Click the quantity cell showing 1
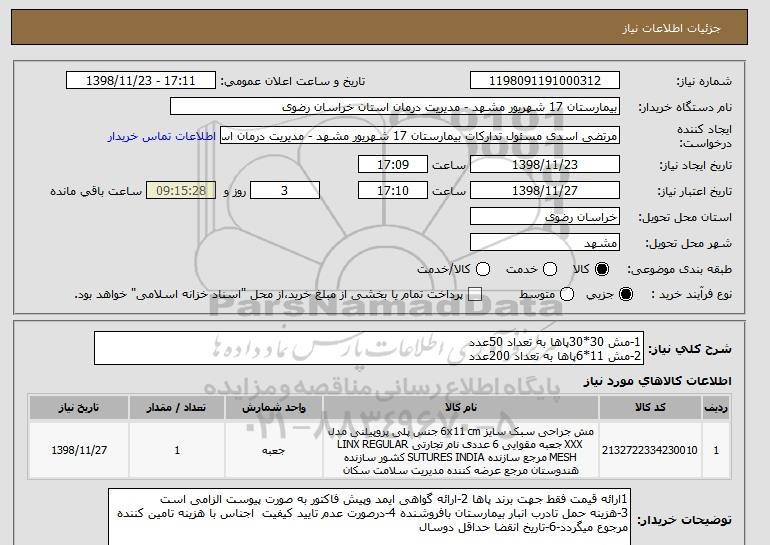Viewport: 770px width, 545px height. pyautogui.click(x=177, y=450)
